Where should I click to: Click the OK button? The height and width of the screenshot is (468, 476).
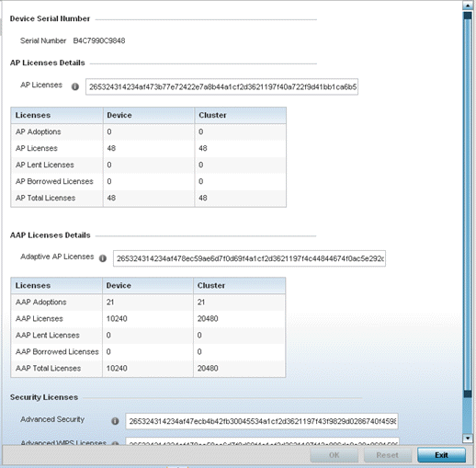point(334,455)
